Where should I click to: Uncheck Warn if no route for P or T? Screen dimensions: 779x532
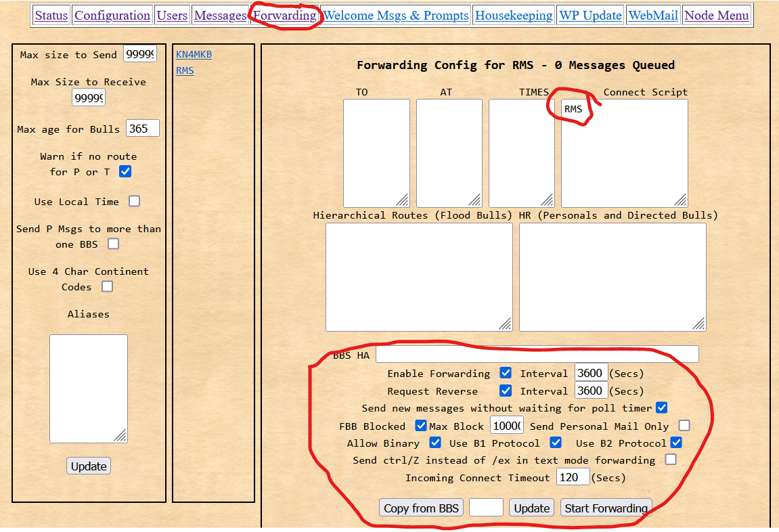125,171
